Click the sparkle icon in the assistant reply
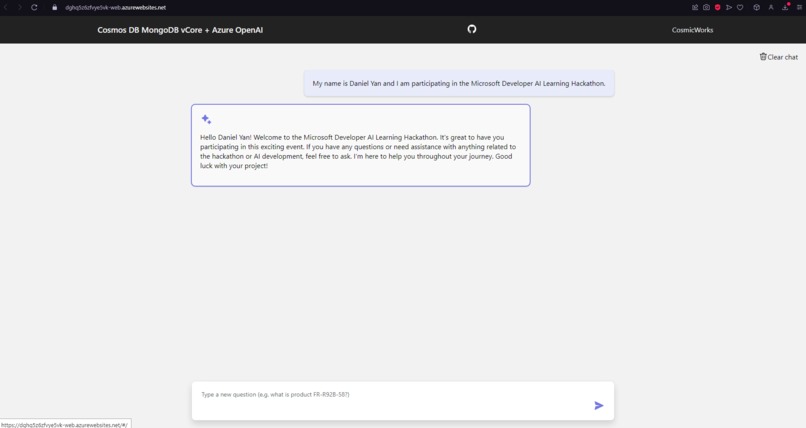806x428 pixels. [206, 119]
